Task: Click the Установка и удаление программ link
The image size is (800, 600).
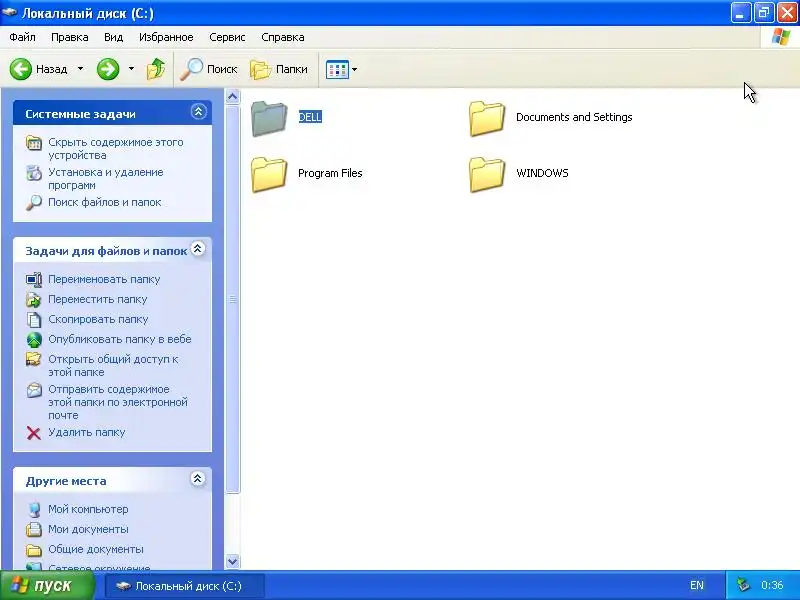Action: tap(106, 179)
